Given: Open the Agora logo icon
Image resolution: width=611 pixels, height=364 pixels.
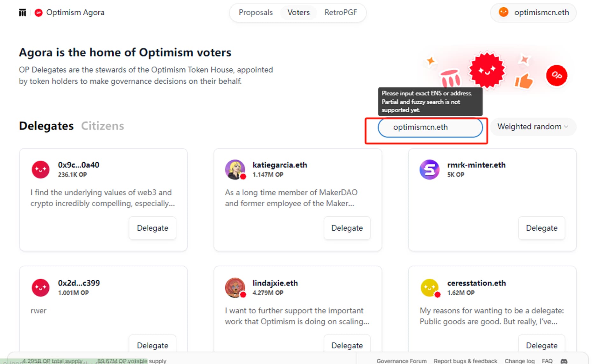Looking at the screenshot, I should click(22, 13).
